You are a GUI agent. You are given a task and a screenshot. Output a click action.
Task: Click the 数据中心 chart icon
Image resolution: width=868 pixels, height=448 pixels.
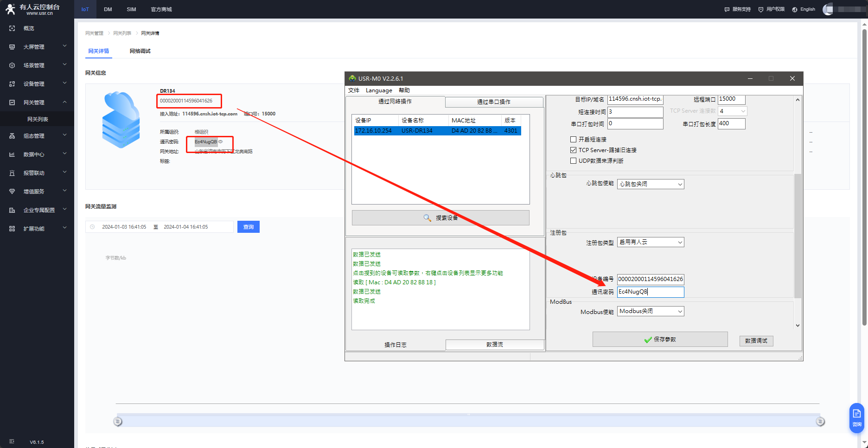[12, 154]
